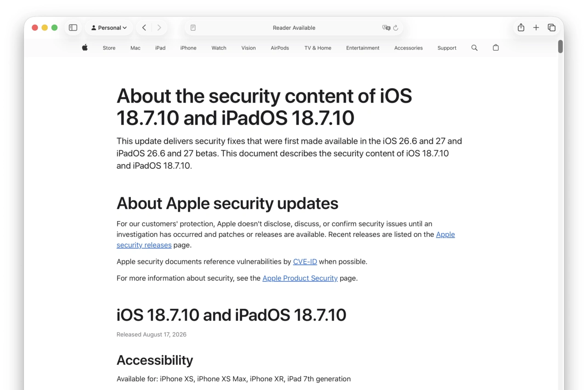Image resolution: width=588 pixels, height=390 pixels.
Task: Follow the Apple Product Security link
Action: pos(300,278)
